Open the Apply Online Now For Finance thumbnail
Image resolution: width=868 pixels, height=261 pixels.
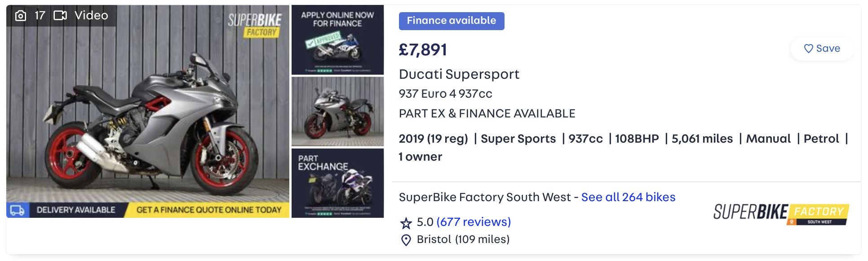337,40
